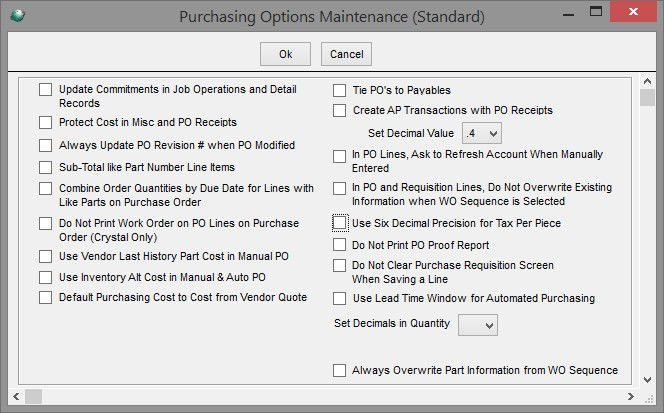Tick Use Vendor Last History Part Cost option
Viewport: 664px width, 413px height.
(45, 256)
